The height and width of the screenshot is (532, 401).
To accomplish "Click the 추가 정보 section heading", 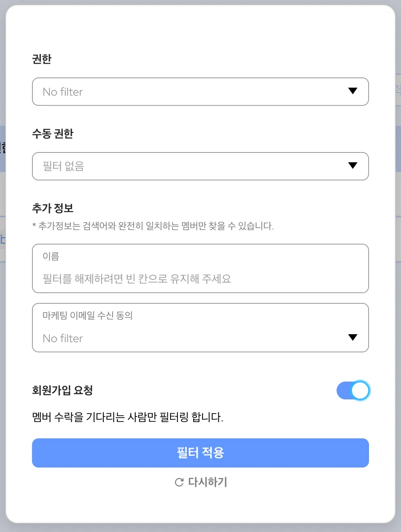I will click(53, 208).
